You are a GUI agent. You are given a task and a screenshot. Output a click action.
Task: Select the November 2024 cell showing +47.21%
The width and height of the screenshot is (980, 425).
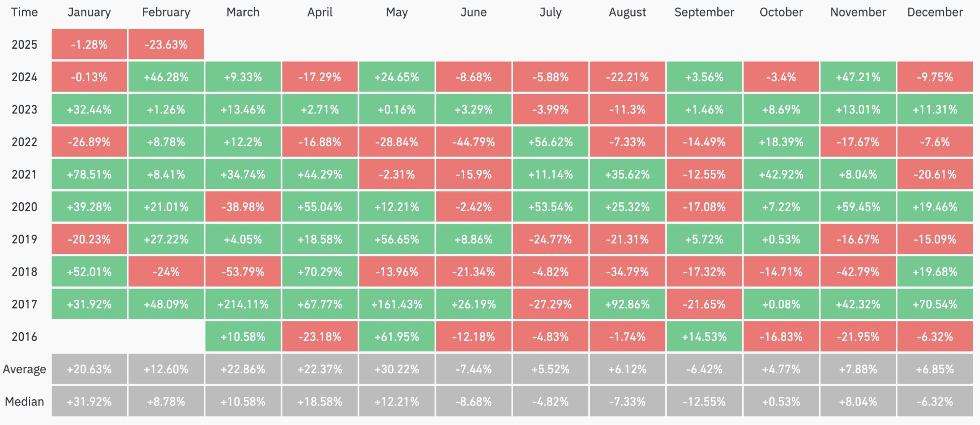[x=858, y=77]
